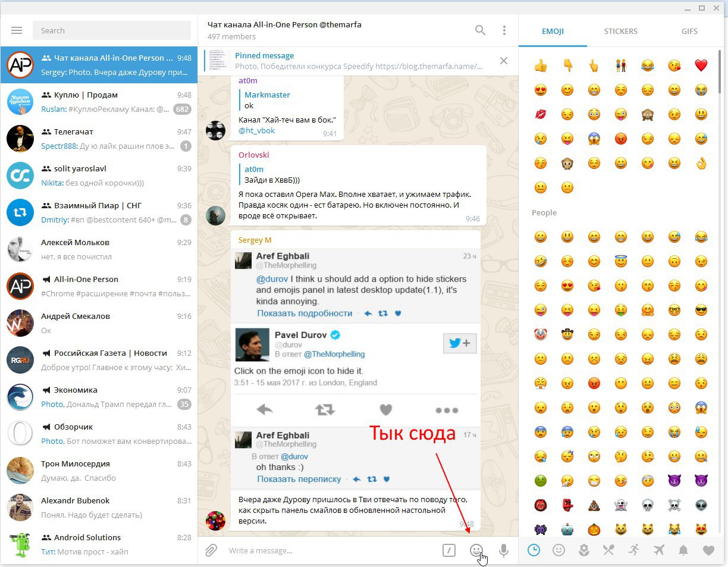Open the Телегачат group chat
The height and width of the screenshot is (567, 728).
[x=99, y=139]
